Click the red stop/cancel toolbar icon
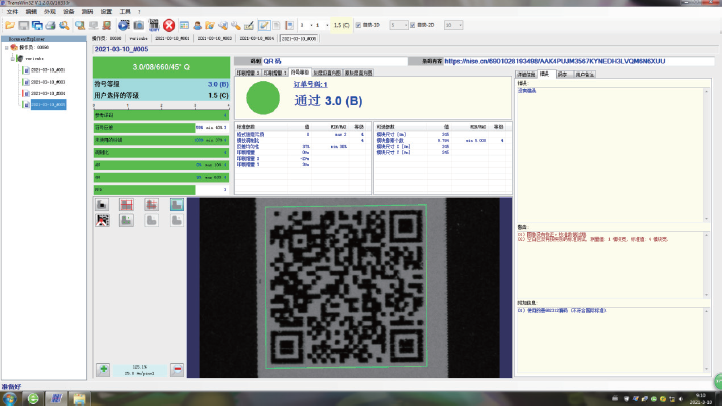The width and height of the screenshot is (722, 406). pyautogui.click(x=170, y=24)
